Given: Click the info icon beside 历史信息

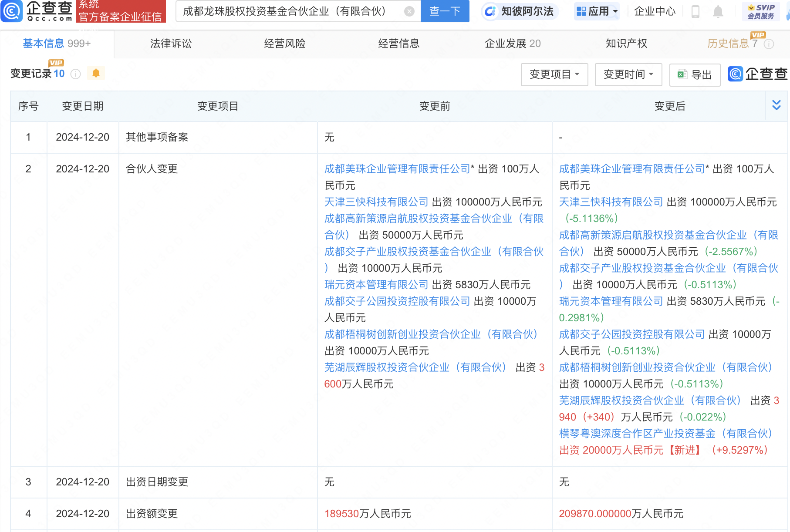Looking at the screenshot, I should (769, 44).
